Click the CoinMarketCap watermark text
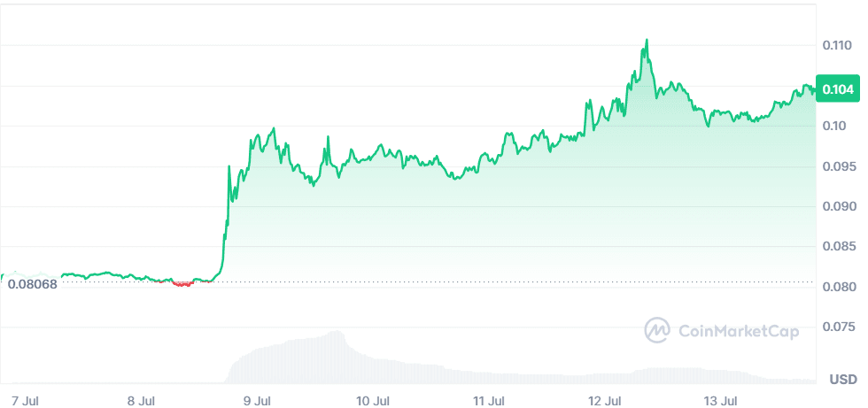 738,331
